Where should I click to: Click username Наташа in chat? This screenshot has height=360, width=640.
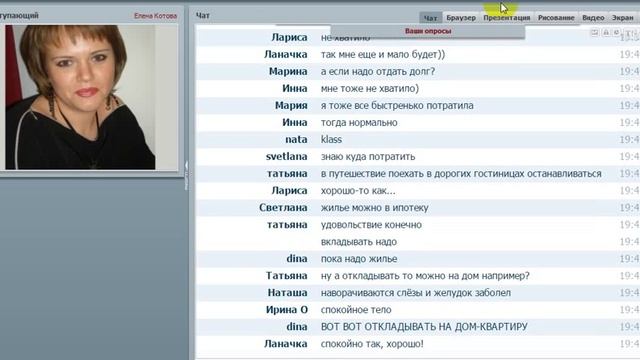(x=287, y=293)
